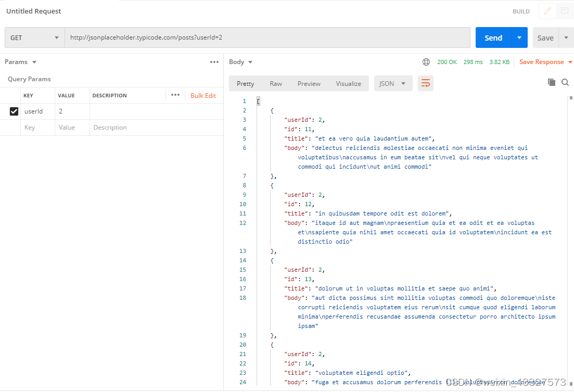Click the DESCRIPTION column header

[x=109, y=95]
